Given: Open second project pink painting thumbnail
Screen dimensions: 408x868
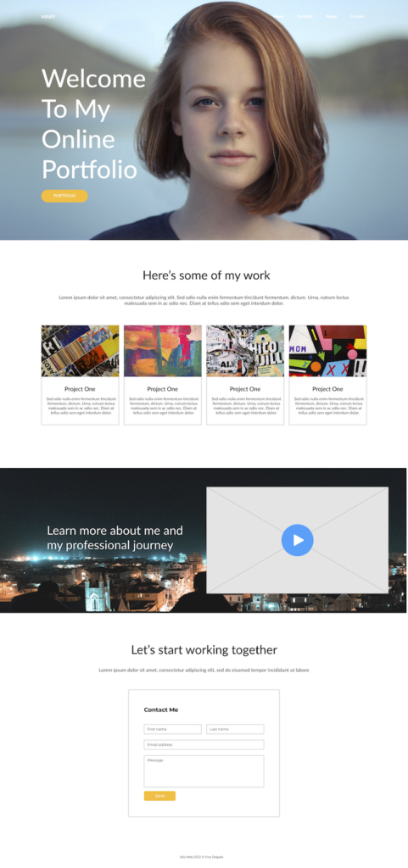Looking at the screenshot, I should click(163, 351).
